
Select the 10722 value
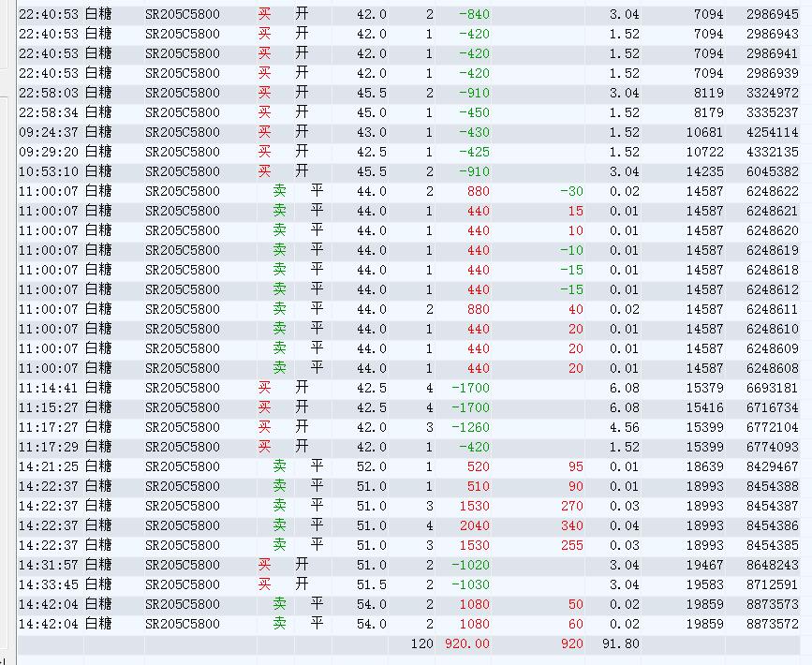[x=704, y=153]
